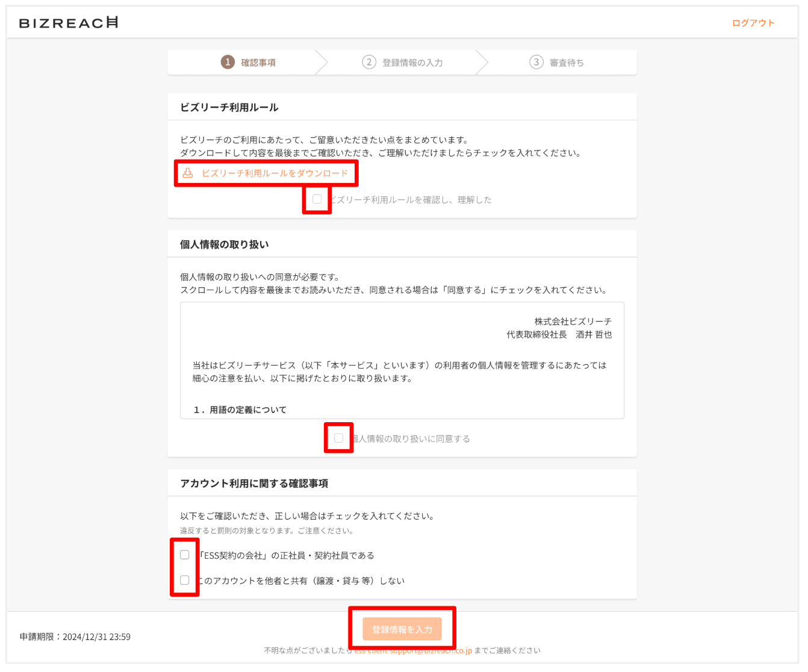
Task: Open the ess-client-support email link
Action: 413,651
